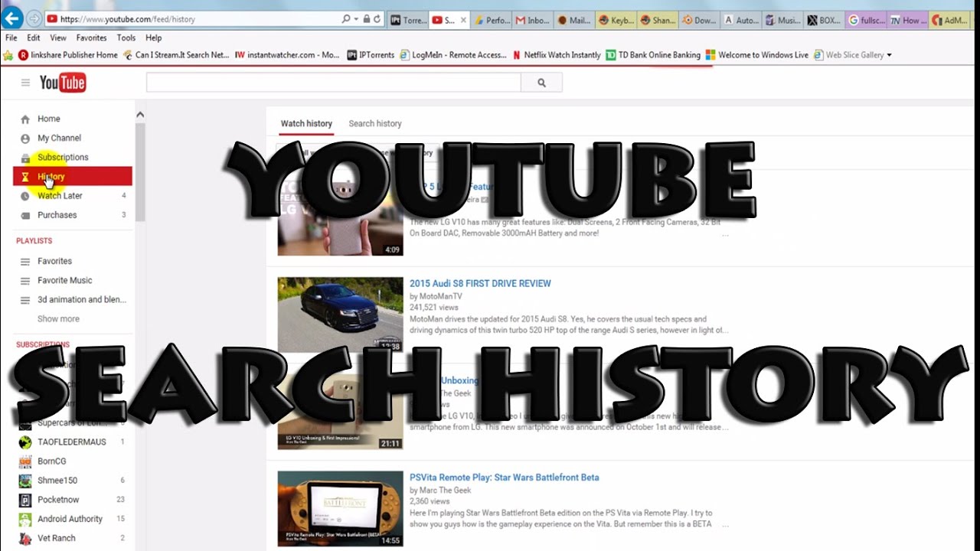Open the Favorites menu
The height and width of the screenshot is (551, 980).
tap(91, 37)
